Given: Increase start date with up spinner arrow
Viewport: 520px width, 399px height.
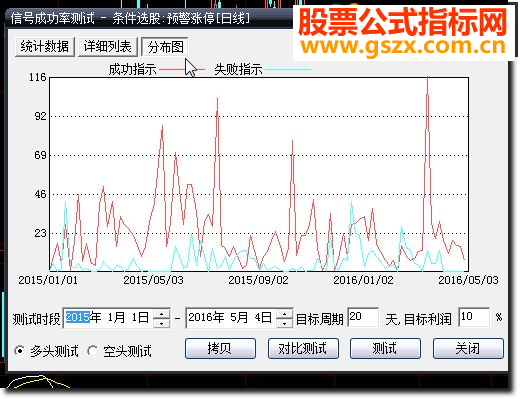Looking at the screenshot, I should (162, 314).
